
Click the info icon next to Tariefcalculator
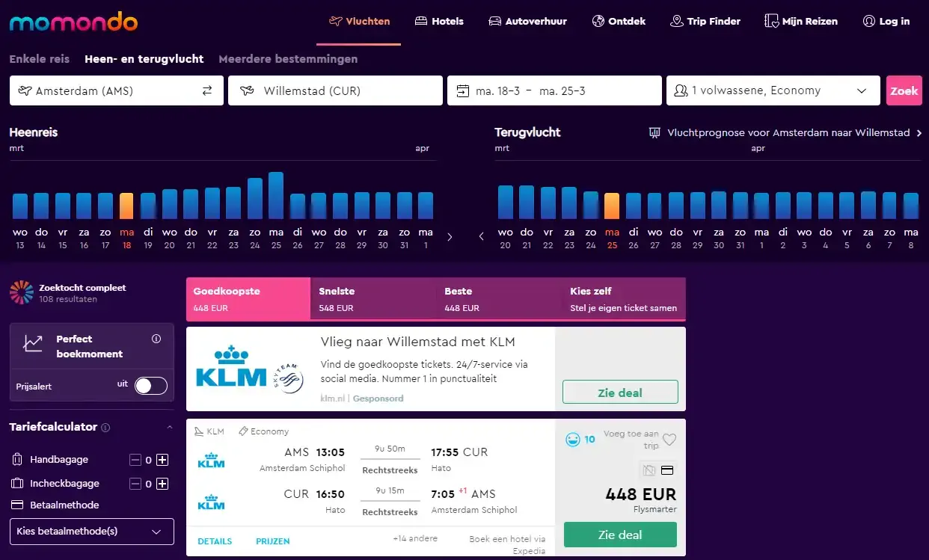105,428
